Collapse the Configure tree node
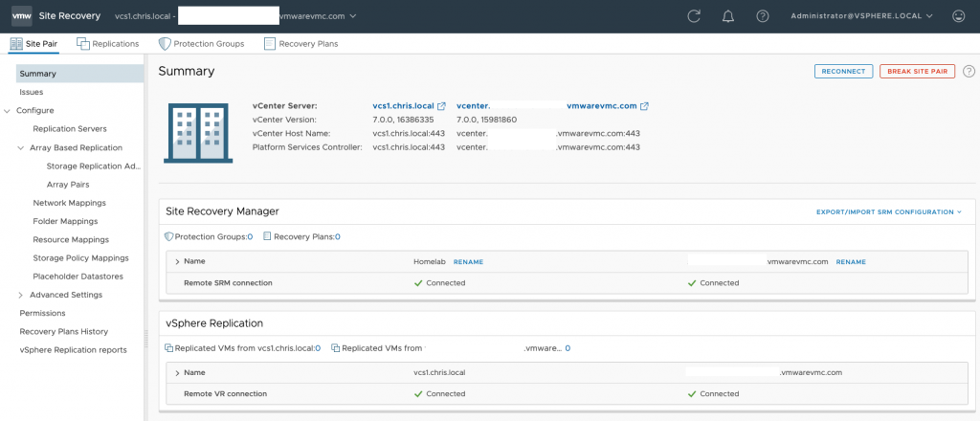 (x=7, y=111)
